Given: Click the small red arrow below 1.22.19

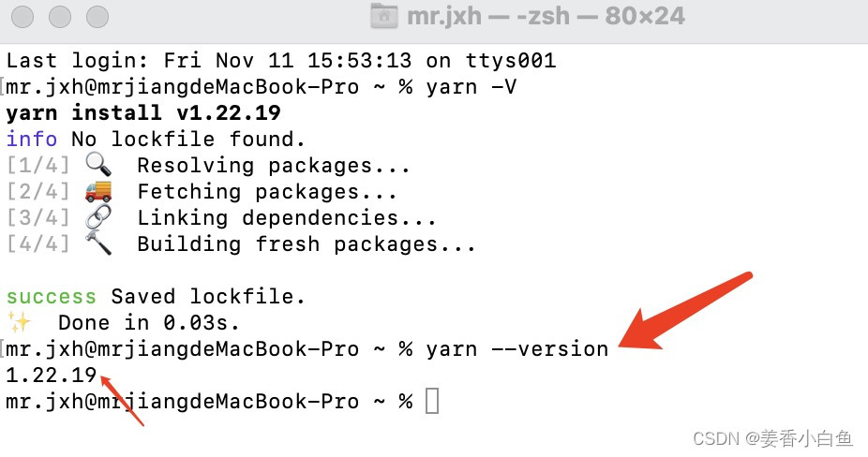Looking at the screenshot, I should 122,401.
